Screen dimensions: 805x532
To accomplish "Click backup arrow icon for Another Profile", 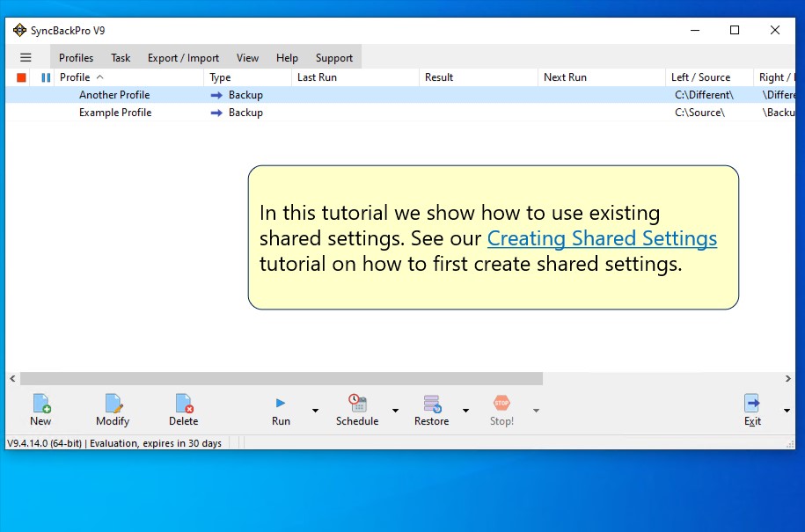I will pyautogui.click(x=216, y=95).
